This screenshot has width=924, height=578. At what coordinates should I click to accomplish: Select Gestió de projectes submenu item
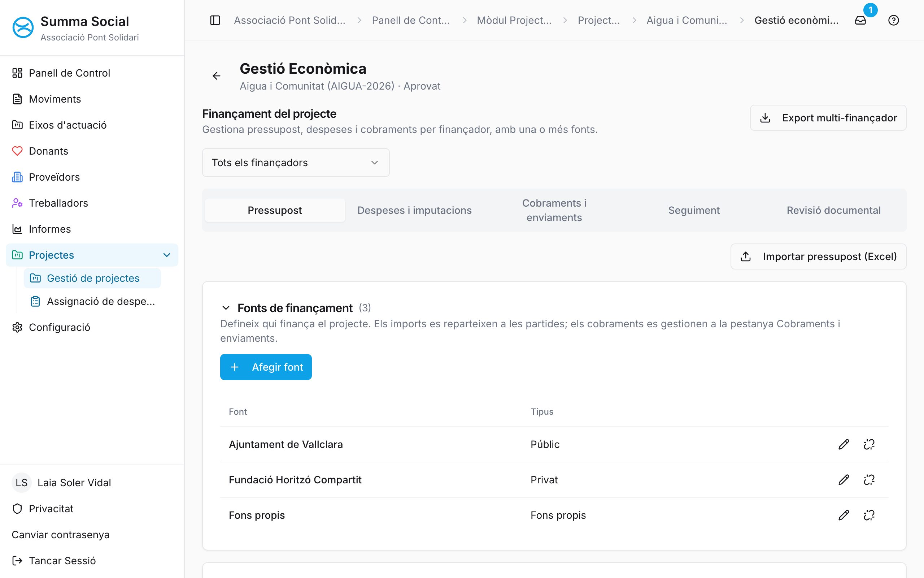pos(92,278)
